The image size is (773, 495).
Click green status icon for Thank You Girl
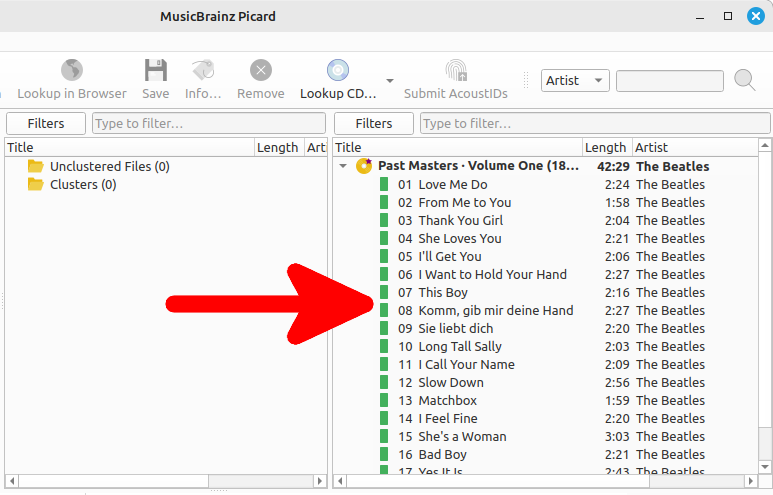(384, 220)
